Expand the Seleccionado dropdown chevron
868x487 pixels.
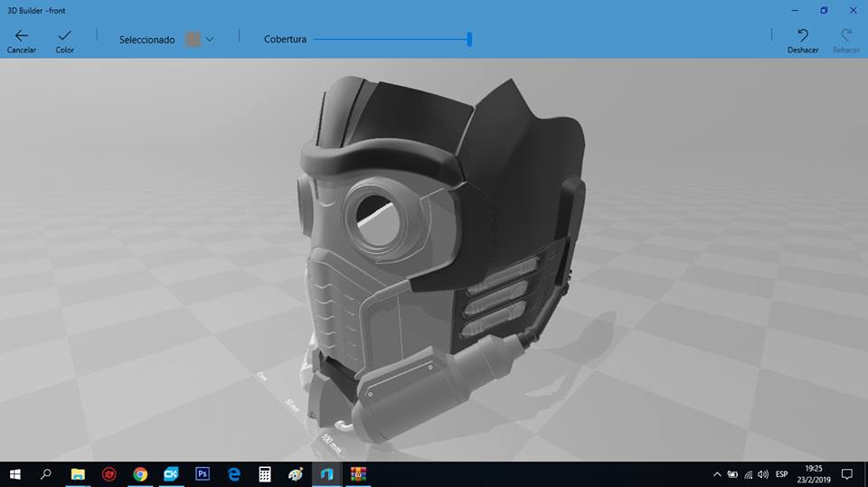209,39
